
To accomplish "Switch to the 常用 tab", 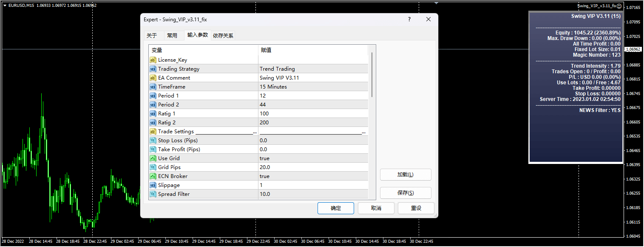I will tap(173, 35).
